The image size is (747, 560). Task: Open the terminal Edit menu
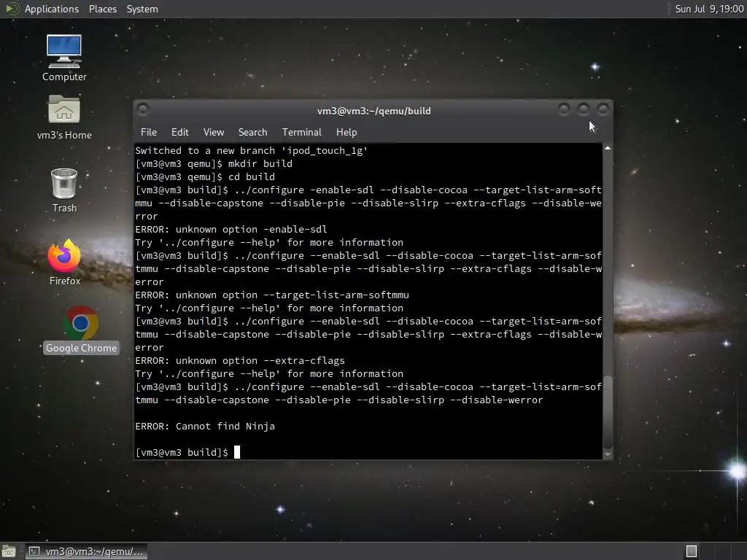pyautogui.click(x=179, y=132)
